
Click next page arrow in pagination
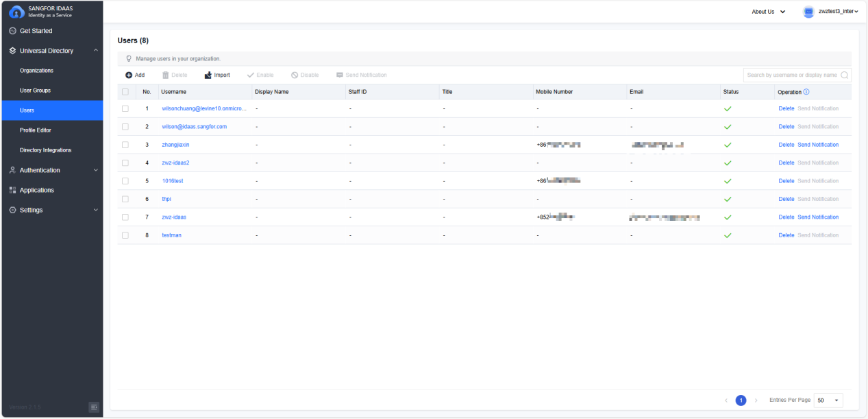point(756,400)
